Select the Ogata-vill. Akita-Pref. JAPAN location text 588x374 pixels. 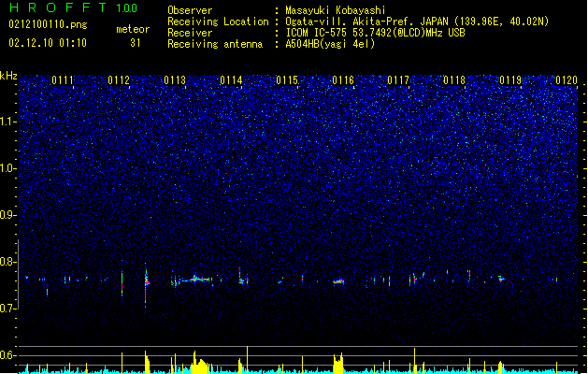[x=417, y=22]
